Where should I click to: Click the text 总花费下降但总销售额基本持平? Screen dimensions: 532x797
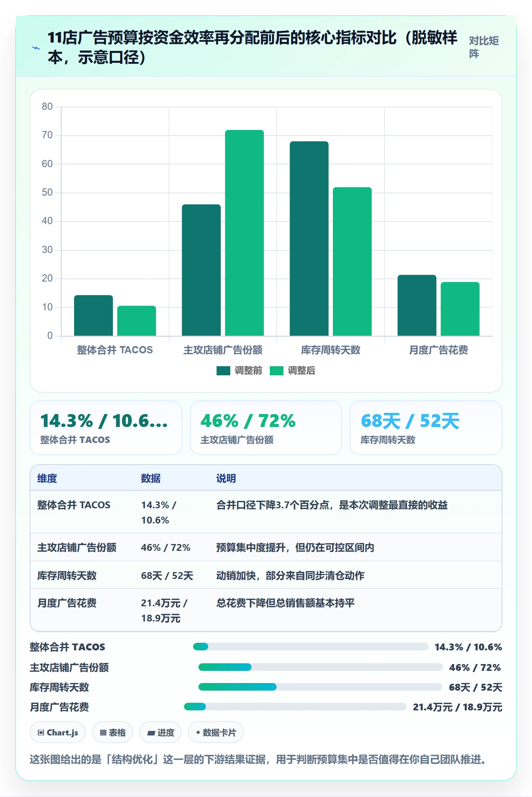[285, 603]
